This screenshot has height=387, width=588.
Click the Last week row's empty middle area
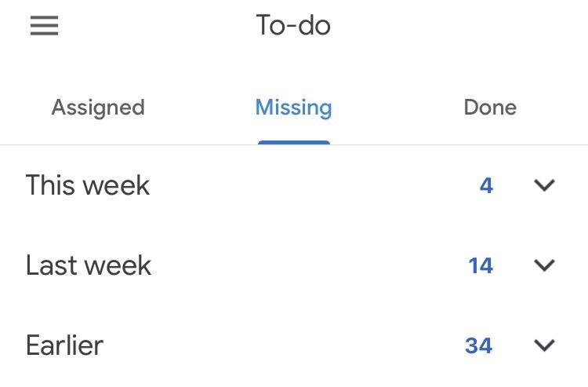(314, 265)
